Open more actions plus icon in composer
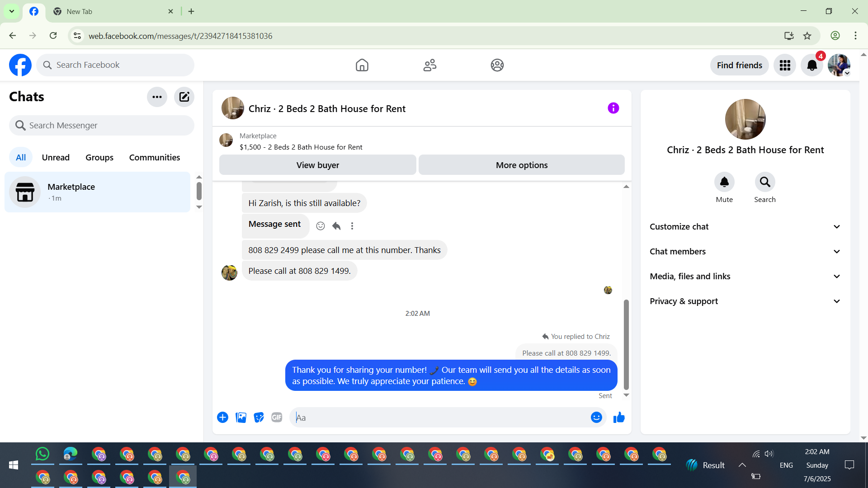Image resolution: width=868 pixels, height=488 pixels. pos(222,418)
